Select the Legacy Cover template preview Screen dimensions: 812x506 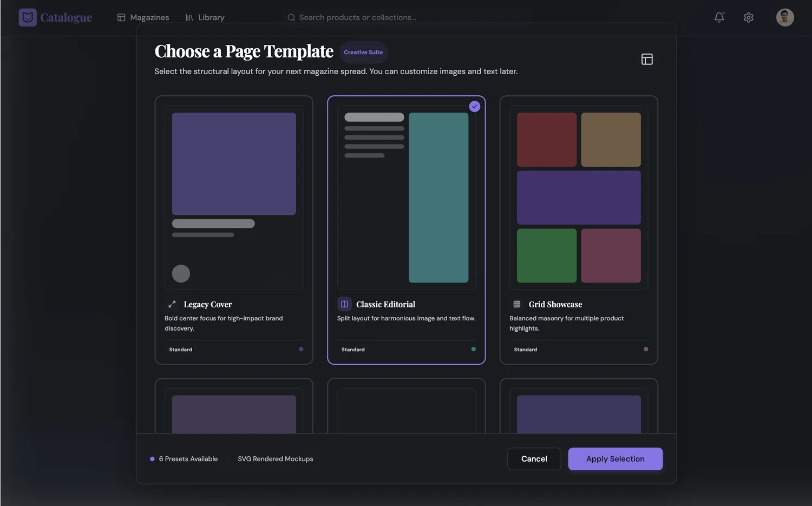click(x=234, y=198)
